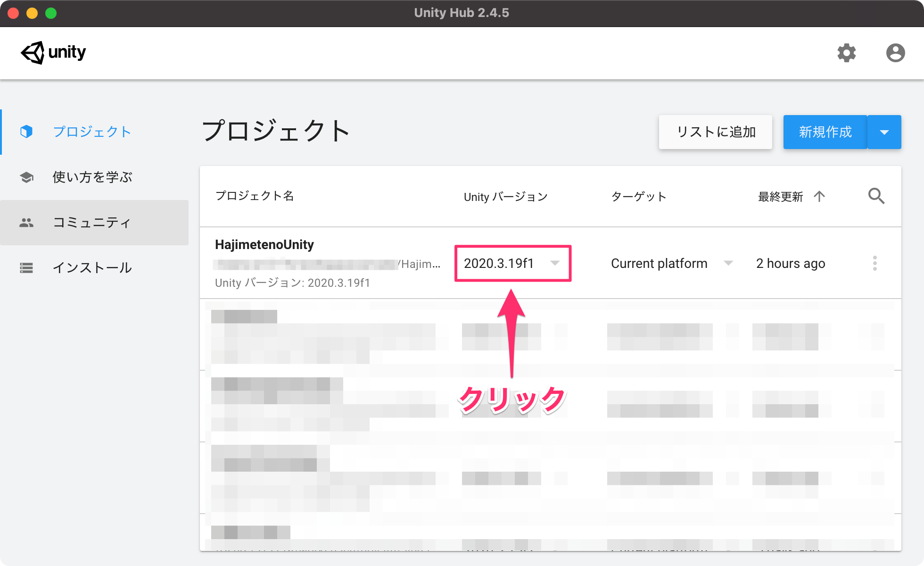Viewport: 924px width, 566px height.
Task: Expand the 新規作成 dropdown arrow
Action: pyautogui.click(x=884, y=132)
